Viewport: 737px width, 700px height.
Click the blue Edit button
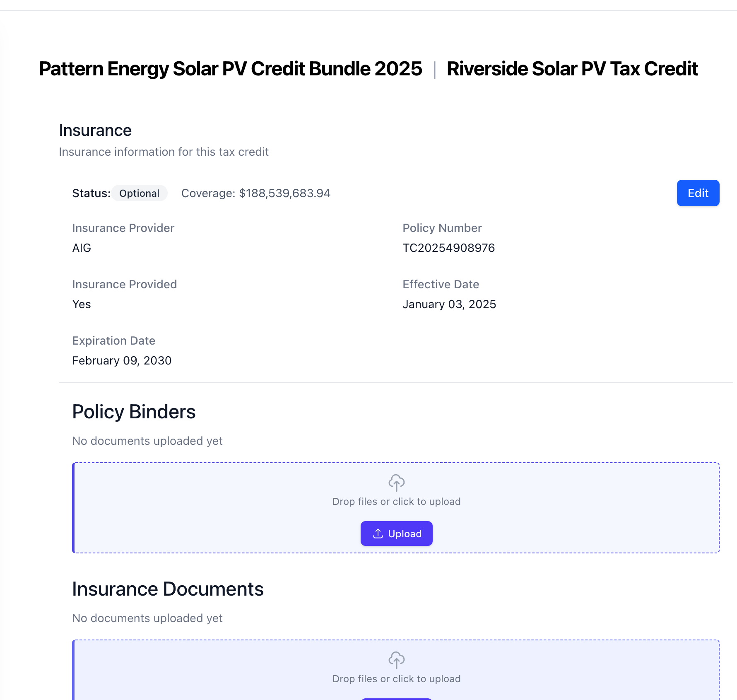click(x=698, y=193)
